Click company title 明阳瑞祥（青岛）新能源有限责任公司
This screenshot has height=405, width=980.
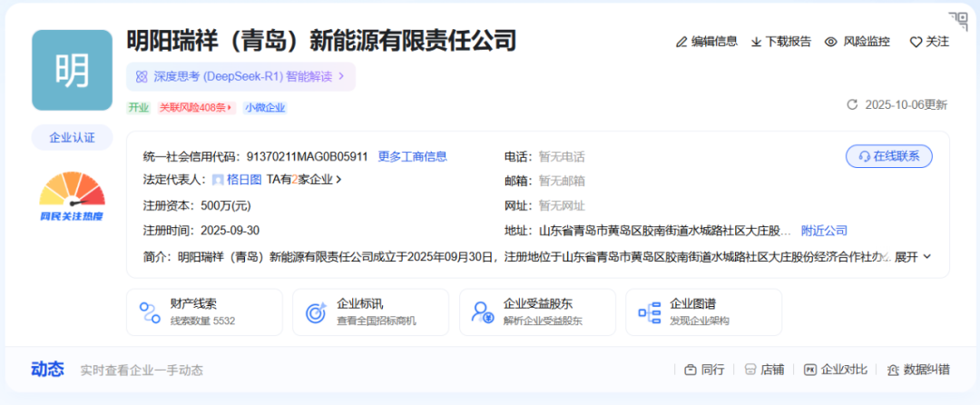tap(322, 41)
